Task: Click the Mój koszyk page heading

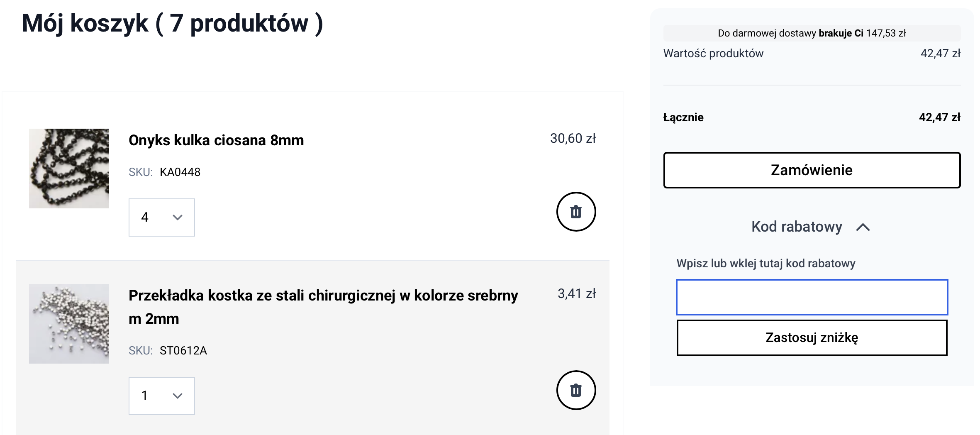Action: click(x=172, y=23)
